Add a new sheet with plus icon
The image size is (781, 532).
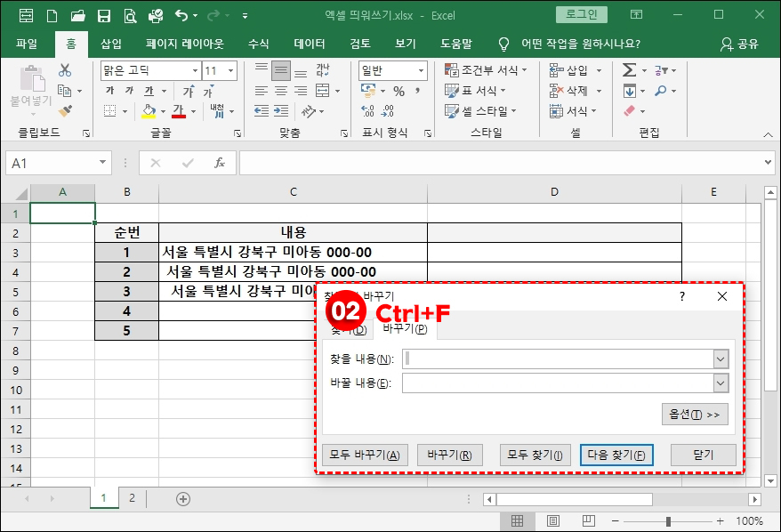click(183, 498)
